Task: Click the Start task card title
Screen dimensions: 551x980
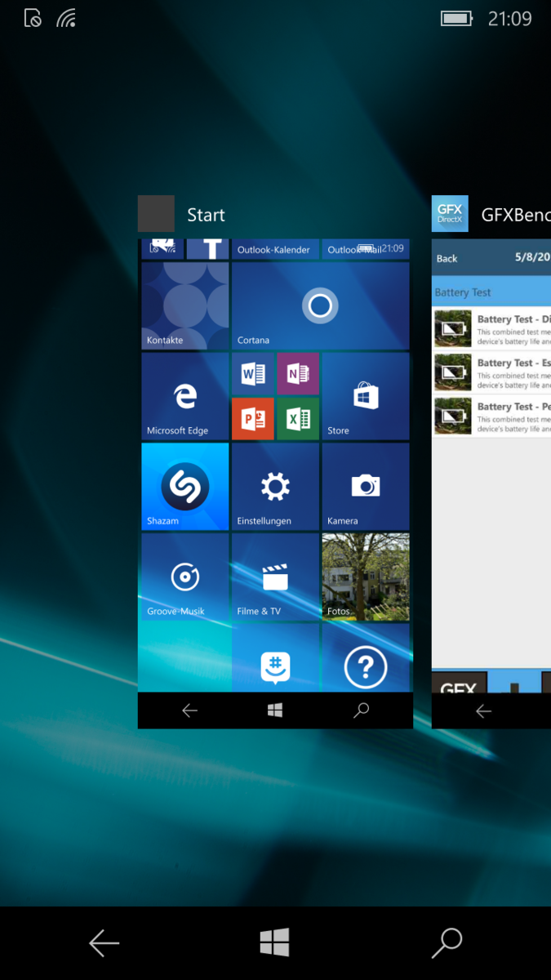Action: pyautogui.click(x=206, y=215)
